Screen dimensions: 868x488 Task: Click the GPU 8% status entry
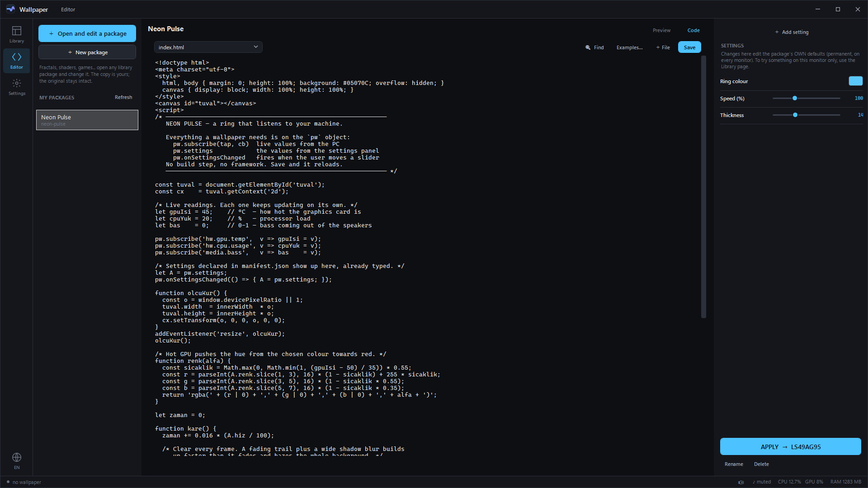coord(814,482)
